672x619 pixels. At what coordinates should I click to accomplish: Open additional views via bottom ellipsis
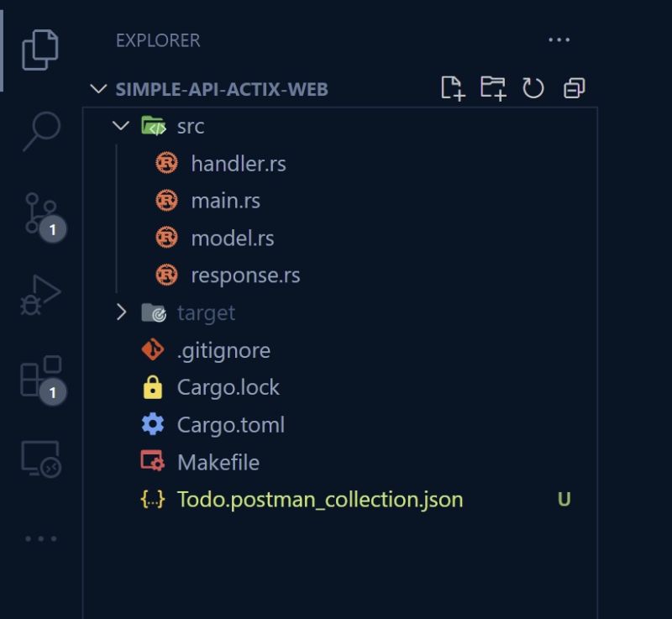42,538
